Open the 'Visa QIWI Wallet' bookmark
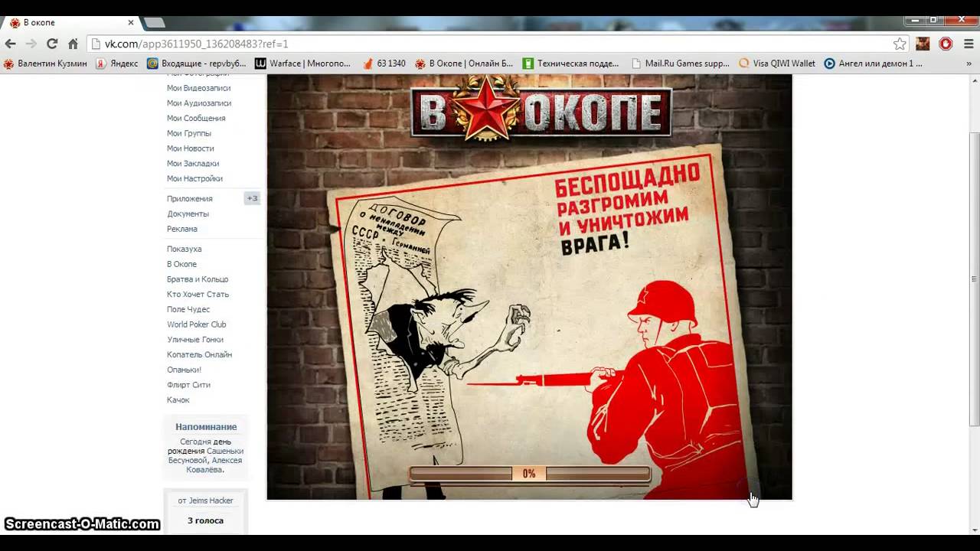Screen dimensions: 980x551 tap(777, 64)
